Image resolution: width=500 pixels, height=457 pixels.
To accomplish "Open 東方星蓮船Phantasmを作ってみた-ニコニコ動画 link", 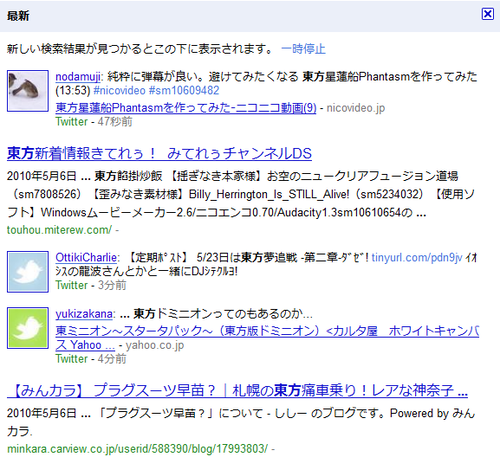I will click(x=186, y=107).
